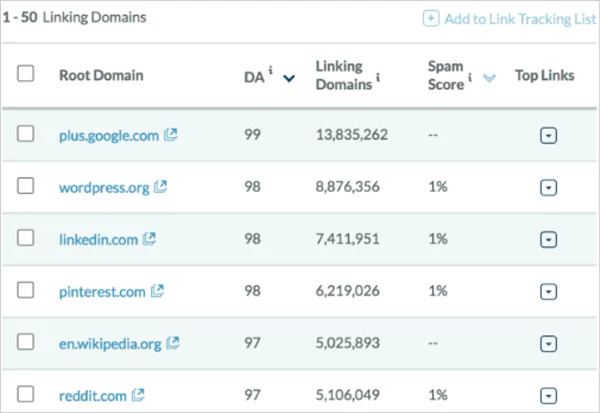
Task: Click the DA value 98 for pinterest.com
Action: [253, 291]
